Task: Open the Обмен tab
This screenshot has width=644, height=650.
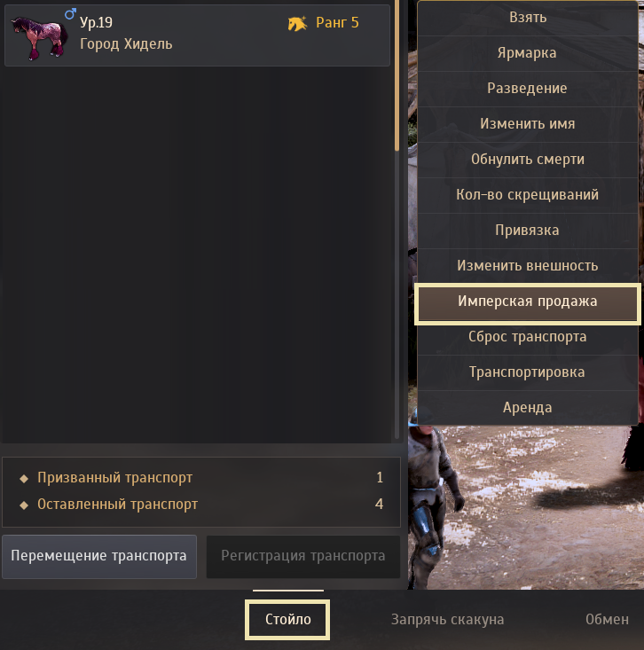Action: (x=607, y=619)
